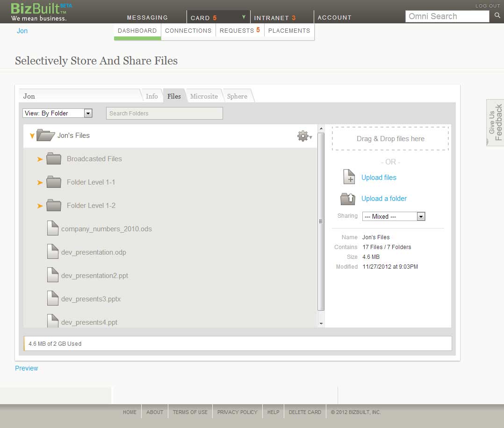Click the Omni Search magnifier icon
Screen dimensions: 504x428
pos(497,15)
